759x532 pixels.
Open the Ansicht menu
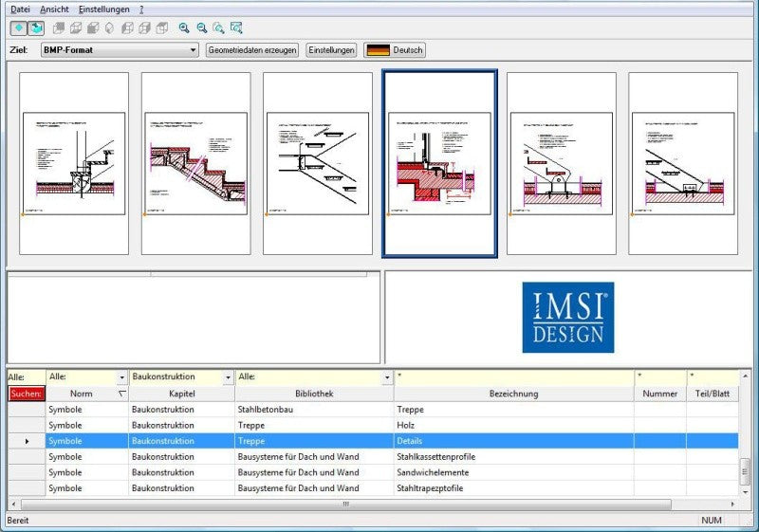[x=54, y=9]
